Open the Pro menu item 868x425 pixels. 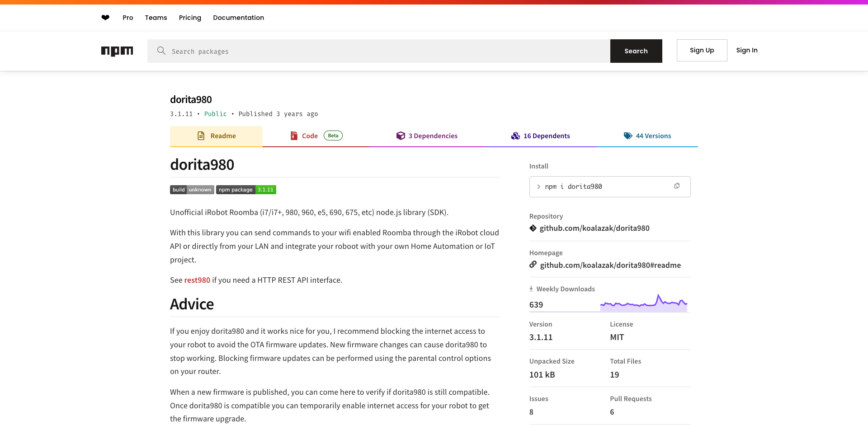(x=128, y=18)
